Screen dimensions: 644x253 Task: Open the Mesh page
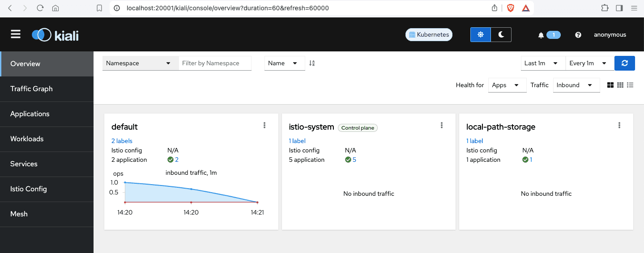coord(47,214)
